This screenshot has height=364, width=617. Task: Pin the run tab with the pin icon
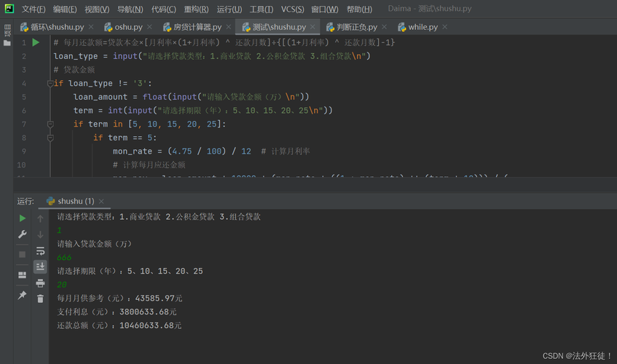tap(23, 295)
